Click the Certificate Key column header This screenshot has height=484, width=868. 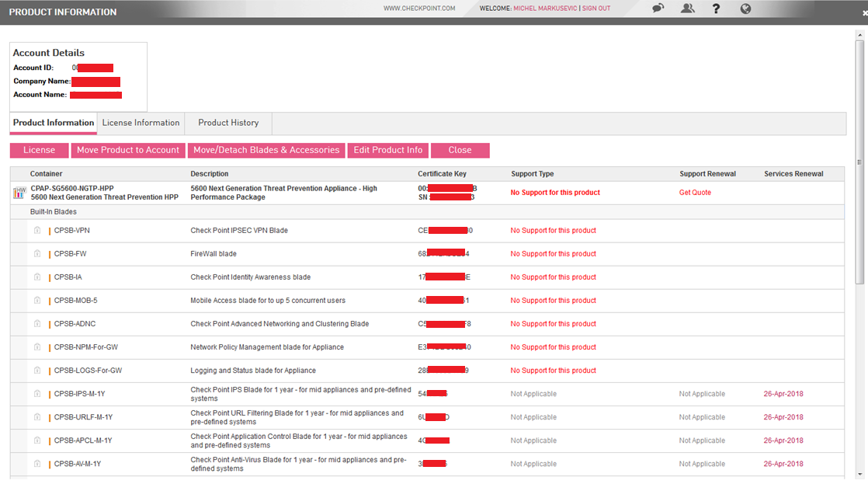(443, 174)
